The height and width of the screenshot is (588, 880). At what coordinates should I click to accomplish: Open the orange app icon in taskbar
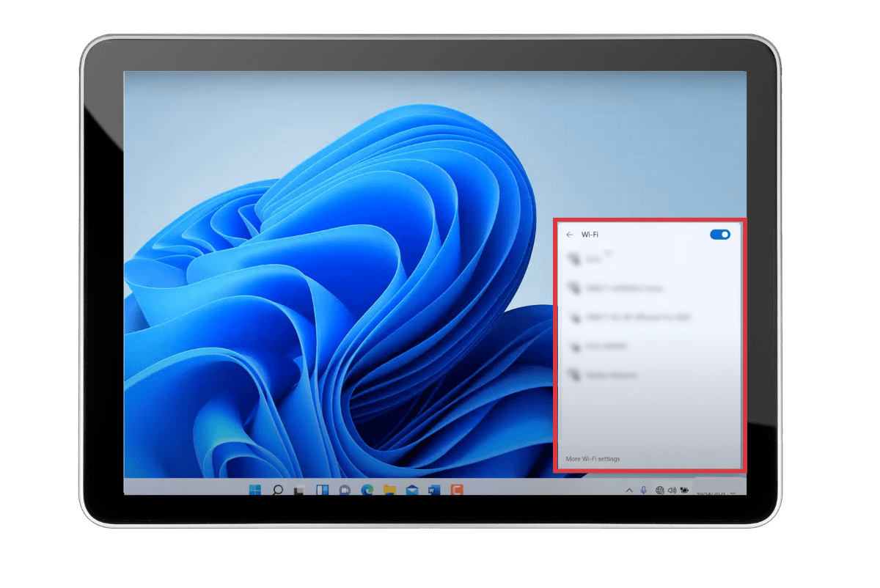tap(456, 490)
